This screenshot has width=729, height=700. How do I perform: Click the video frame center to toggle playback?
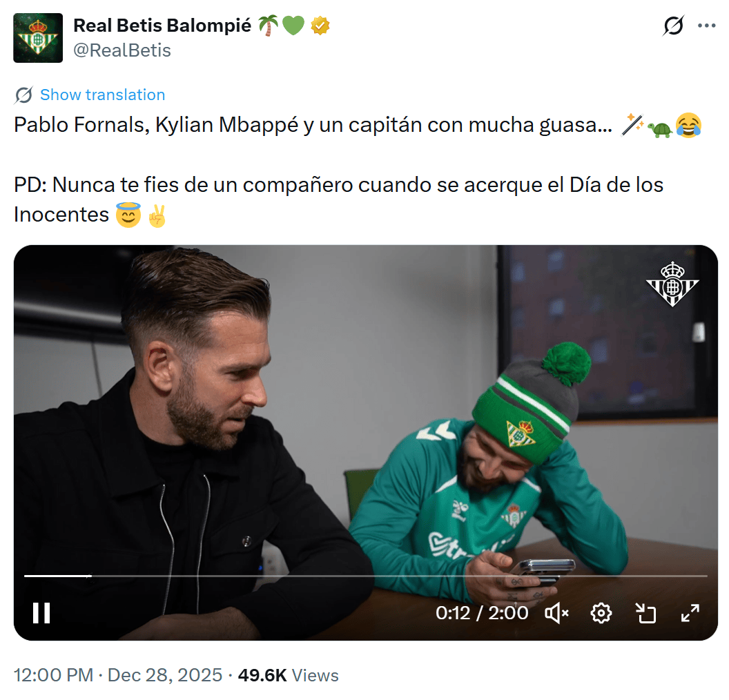click(x=365, y=443)
